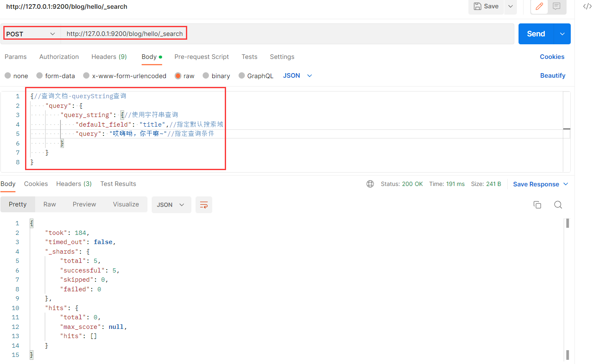The image size is (600, 364).
Task: Switch to the Params tab
Action: [x=15, y=57]
